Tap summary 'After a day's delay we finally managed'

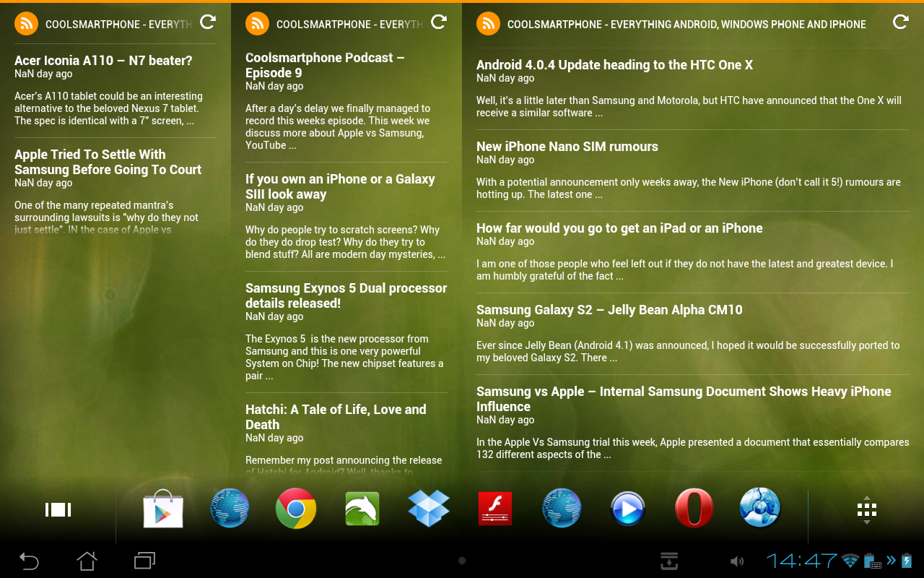point(338,126)
